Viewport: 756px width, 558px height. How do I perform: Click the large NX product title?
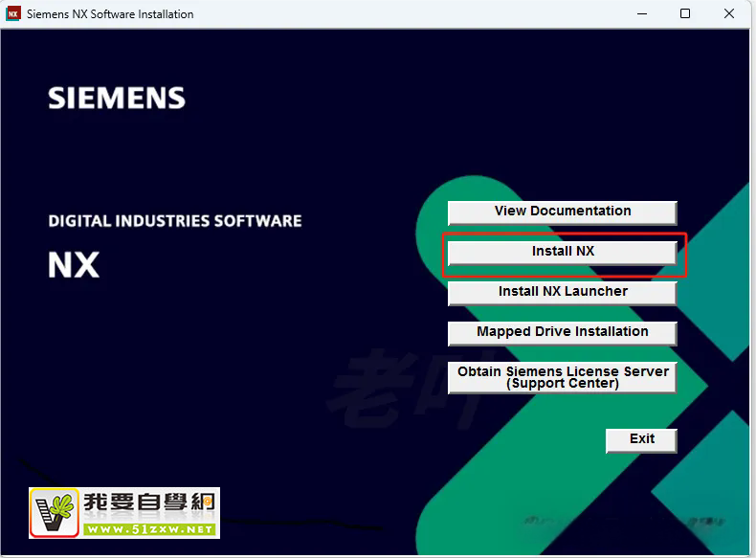pos(74,264)
